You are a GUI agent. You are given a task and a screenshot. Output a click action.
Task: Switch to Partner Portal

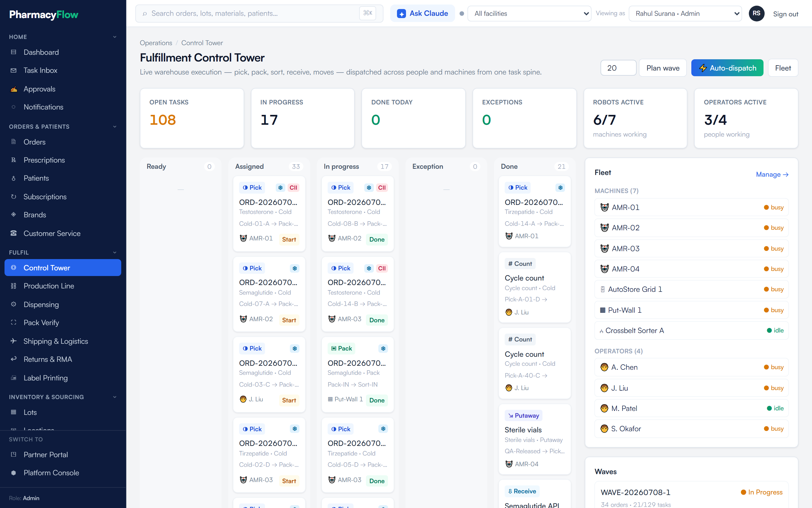63,455
